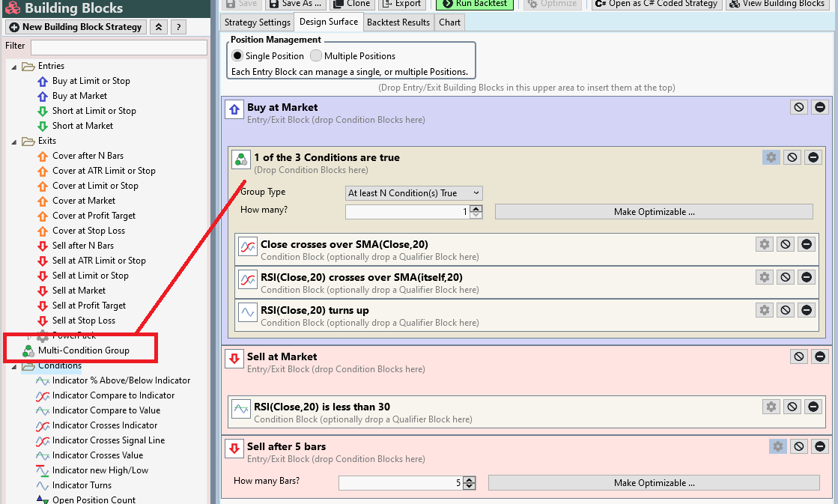
Task: Click the Buy at Market blue arrow icon
Action: pyautogui.click(x=234, y=110)
